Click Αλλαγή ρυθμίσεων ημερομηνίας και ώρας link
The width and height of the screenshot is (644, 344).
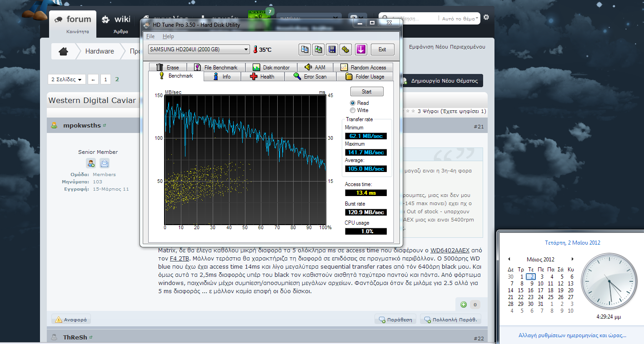(x=572, y=336)
